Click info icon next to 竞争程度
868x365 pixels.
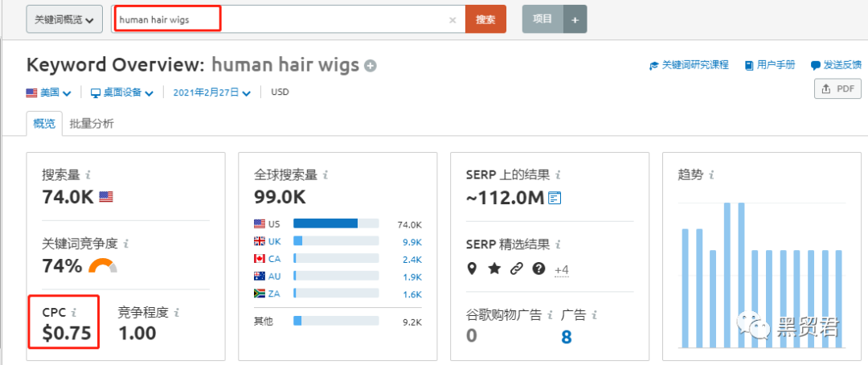coord(177,313)
